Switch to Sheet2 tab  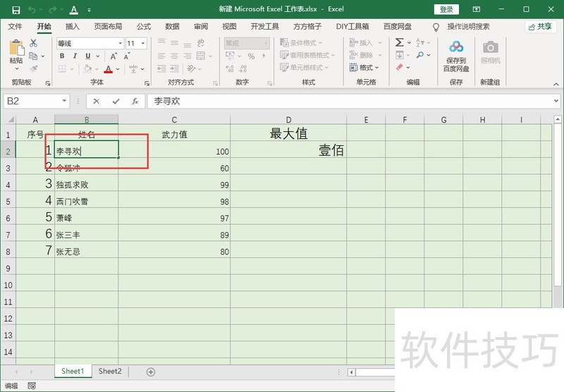110,371
